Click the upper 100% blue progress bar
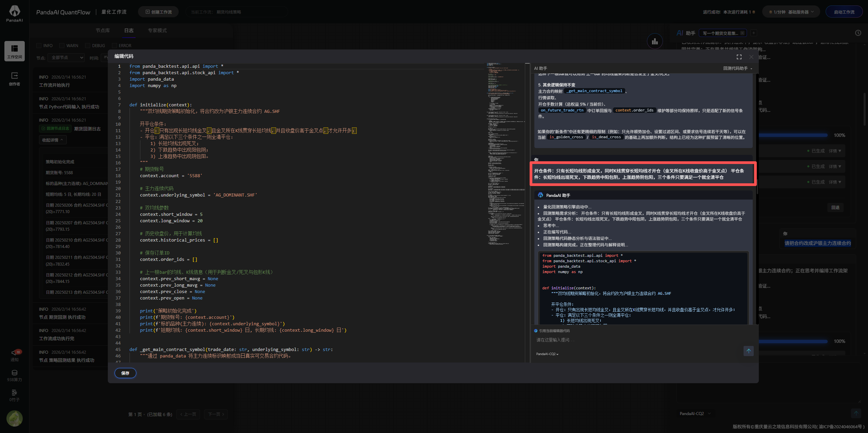This screenshot has width=868, height=433. click(x=793, y=135)
